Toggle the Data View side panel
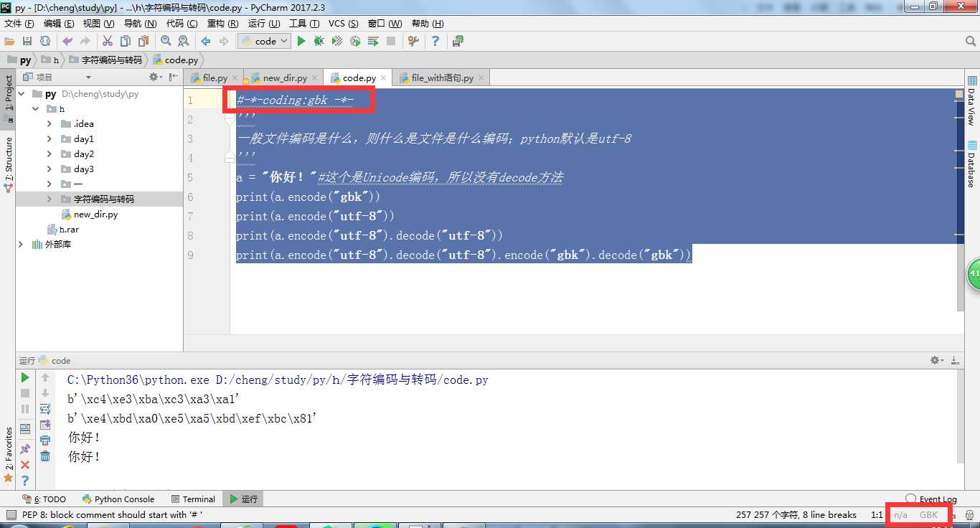 971,100
